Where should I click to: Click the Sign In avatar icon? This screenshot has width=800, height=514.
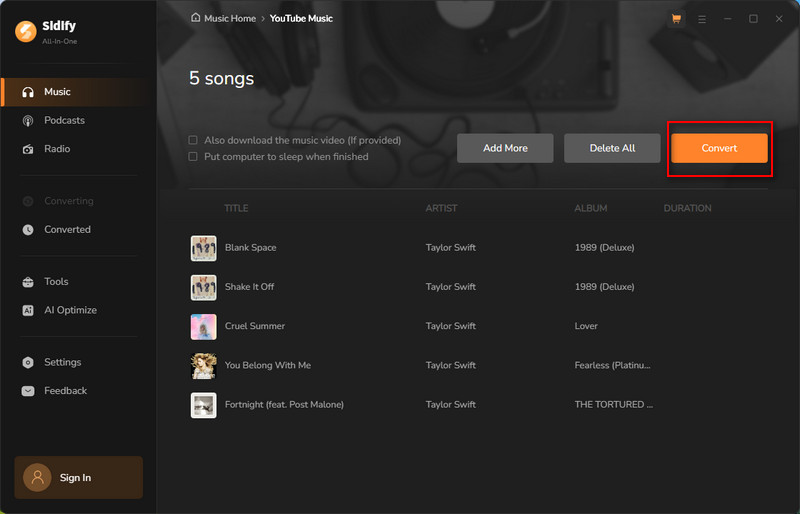pyautogui.click(x=37, y=477)
